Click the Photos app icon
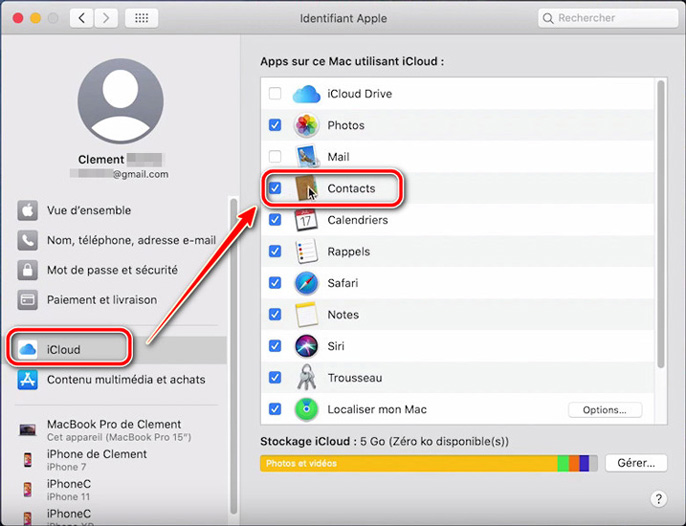 tap(306, 125)
